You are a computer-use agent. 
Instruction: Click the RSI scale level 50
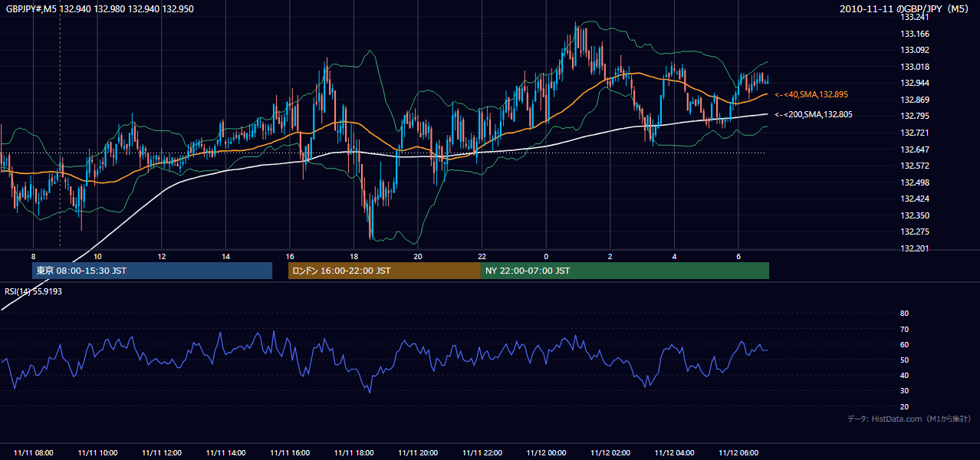[x=904, y=360]
